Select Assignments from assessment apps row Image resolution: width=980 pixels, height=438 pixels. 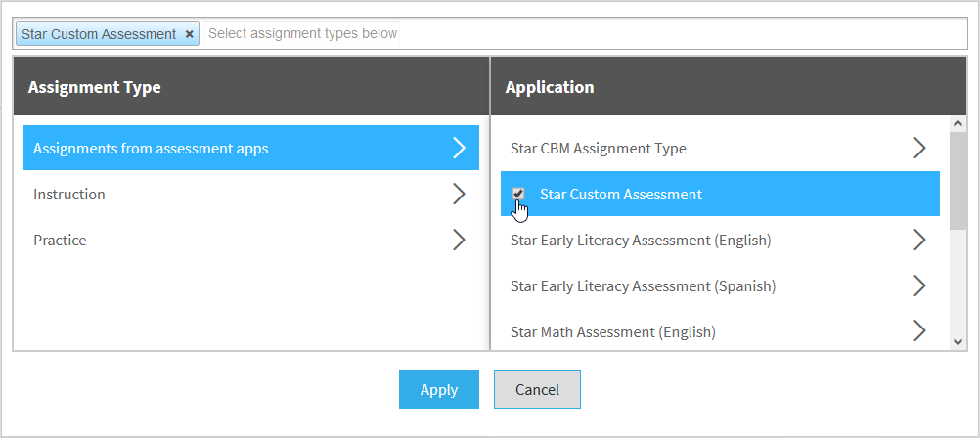click(251, 148)
